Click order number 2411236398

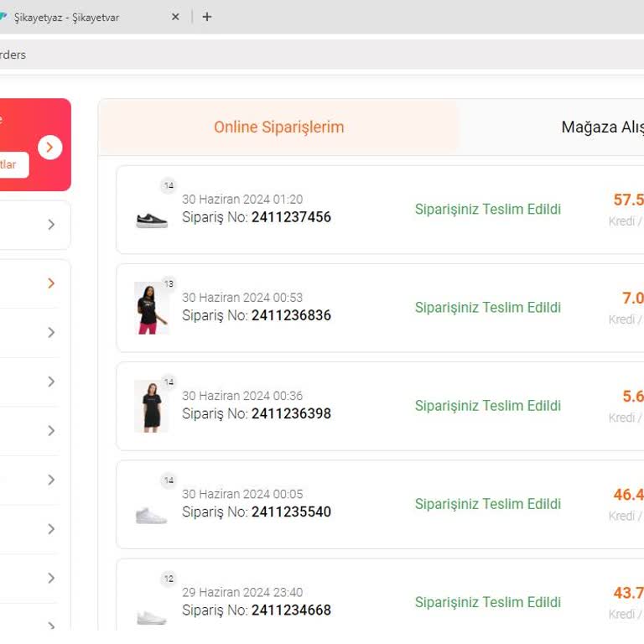pyautogui.click(x=291, y=413)
